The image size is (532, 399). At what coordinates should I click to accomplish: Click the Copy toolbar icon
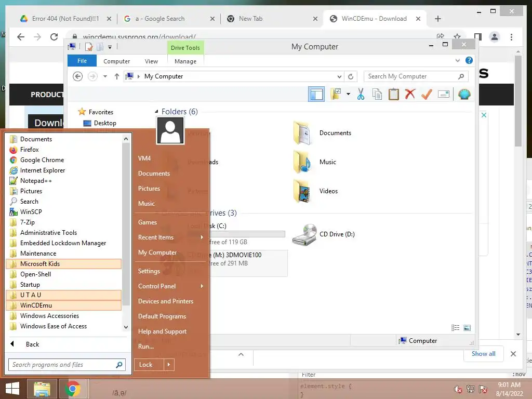click(x=377, y=94)
